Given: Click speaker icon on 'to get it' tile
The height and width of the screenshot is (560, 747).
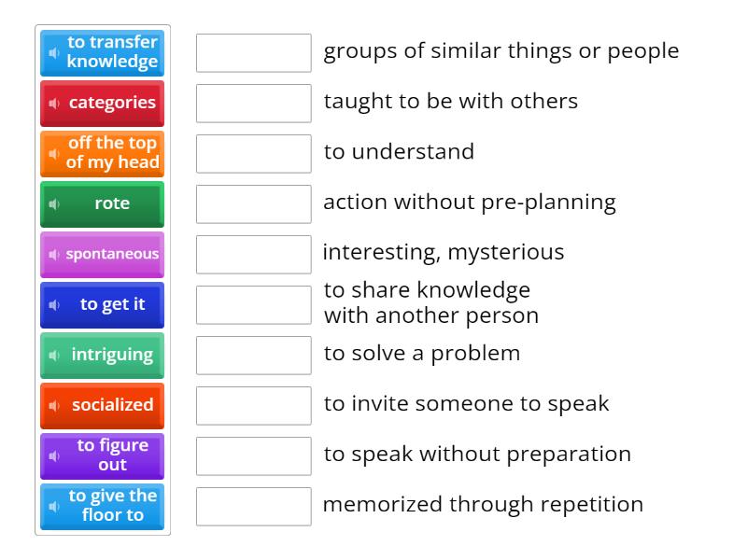Looking at the screenshot, I should [x=54, y=305].
